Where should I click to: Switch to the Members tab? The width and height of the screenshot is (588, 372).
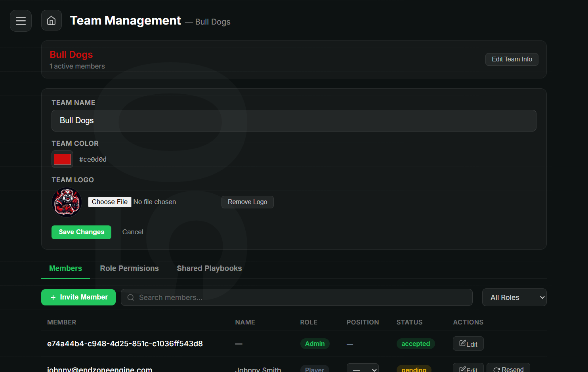point(65,269)
